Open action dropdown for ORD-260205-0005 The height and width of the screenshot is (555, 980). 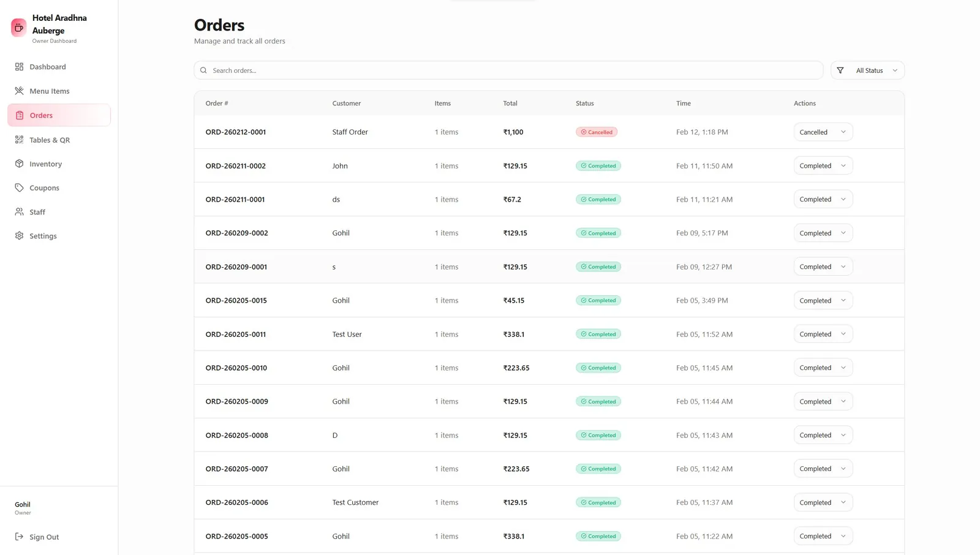click(823, 536)
